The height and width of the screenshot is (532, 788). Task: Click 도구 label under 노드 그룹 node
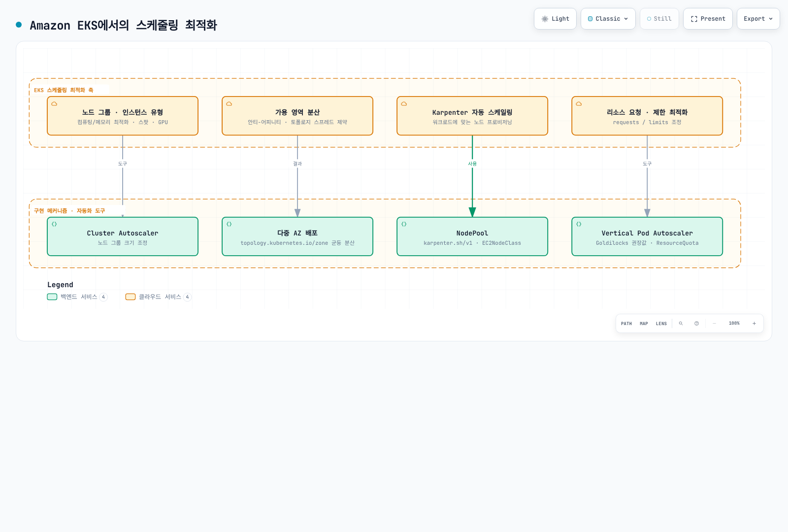(x=123, y=164)
